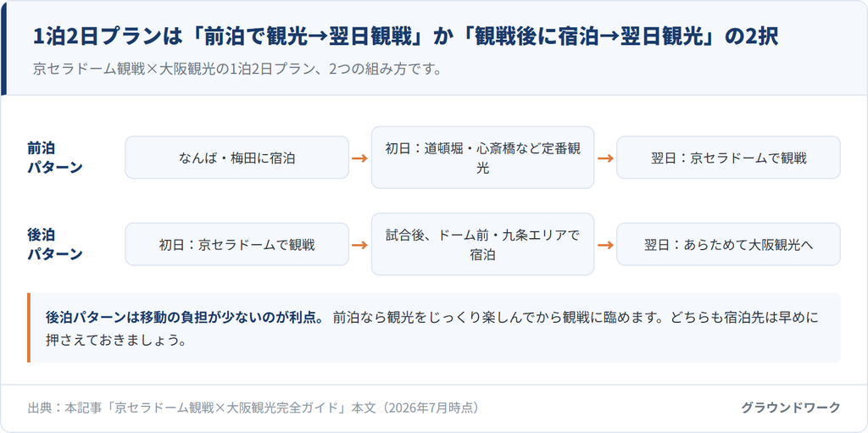The height and width of the screenshot is (433, 868).
Task: Click arrow before 翌日:京セラドームで観戦 box
Action: click(605, 158)
